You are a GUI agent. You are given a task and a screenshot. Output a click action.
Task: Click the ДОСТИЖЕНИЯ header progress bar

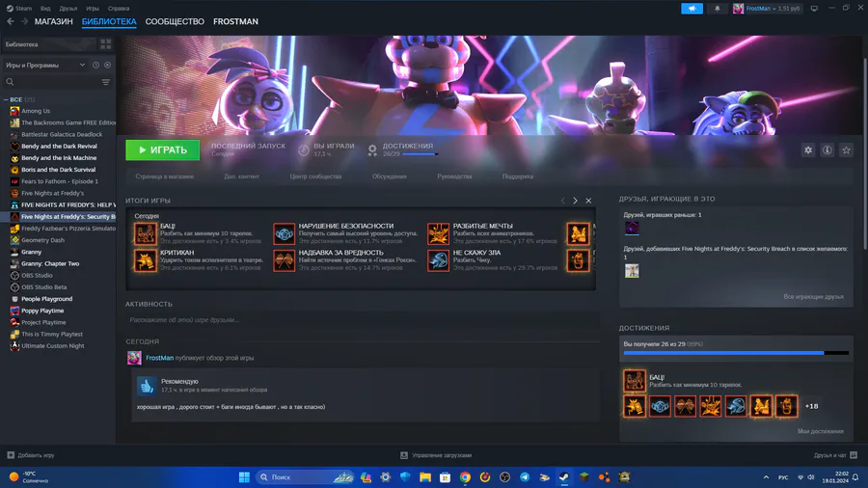pos(420,153)
